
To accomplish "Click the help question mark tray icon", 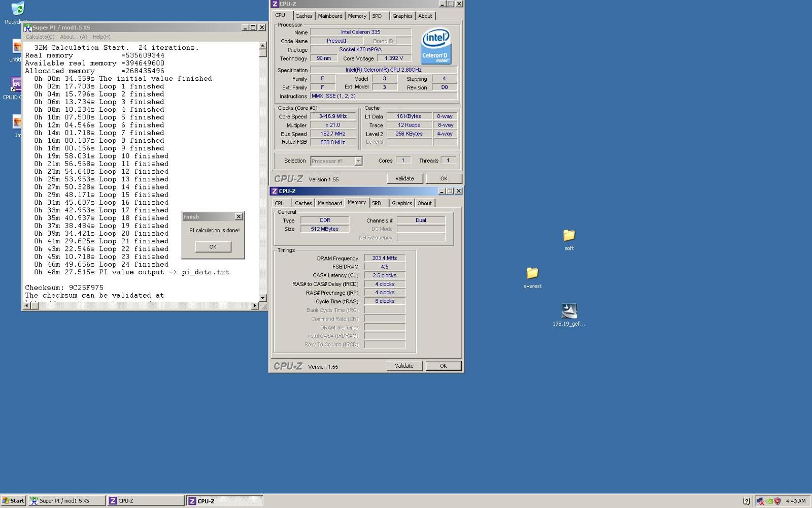I will point(747,501).
